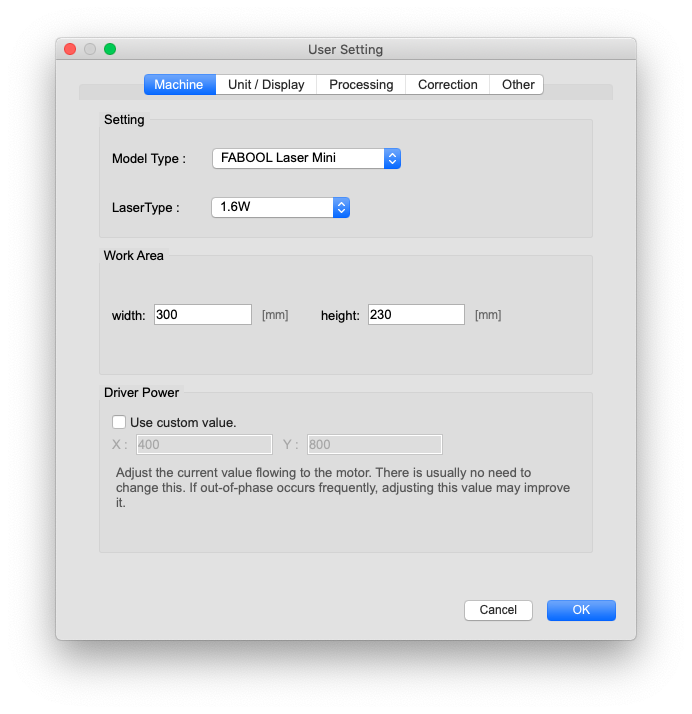Viewport: 692px width, 714px height.
Task: Click the green zoom window button
Action: (x=110, y=49)
